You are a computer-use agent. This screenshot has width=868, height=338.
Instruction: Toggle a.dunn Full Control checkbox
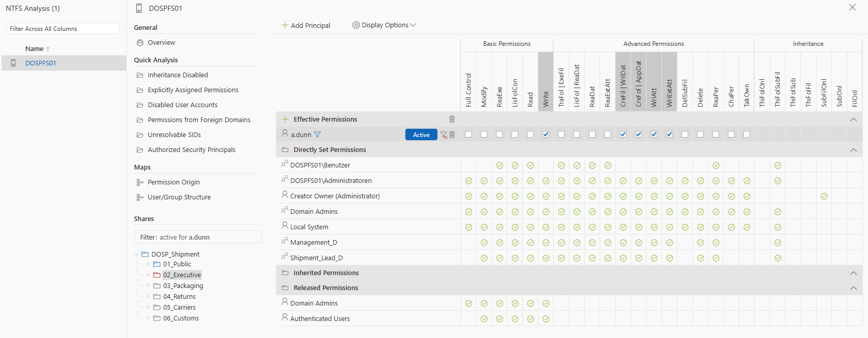pyautogui.click(x=469, y=134)
